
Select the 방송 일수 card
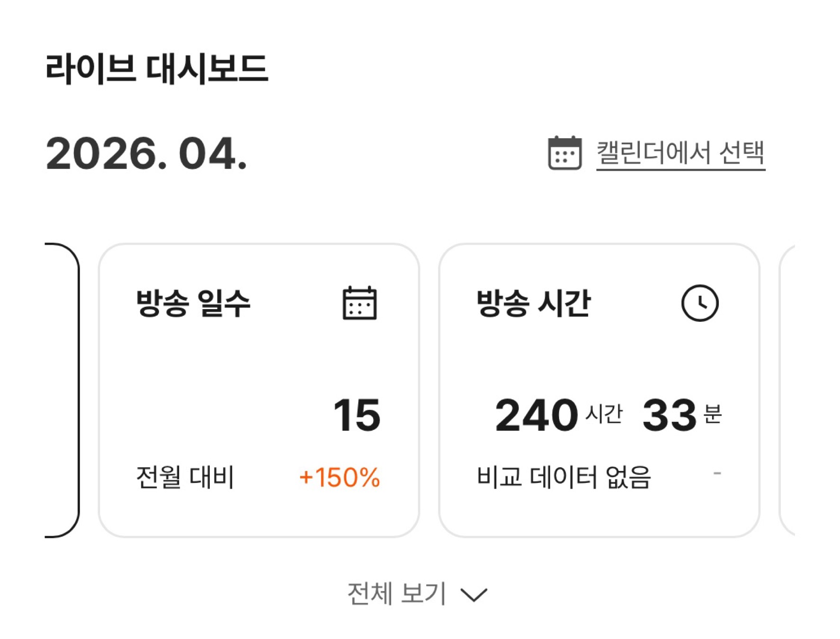(x=258, y=390)
